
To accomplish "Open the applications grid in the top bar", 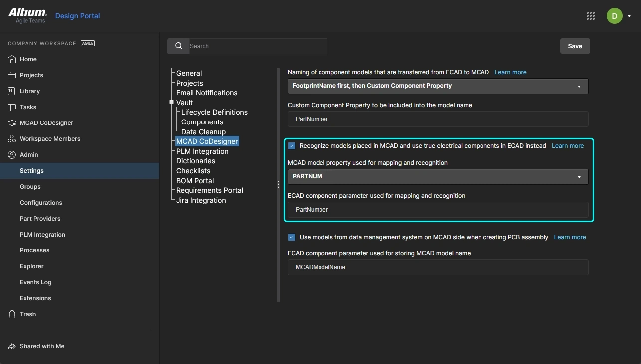I will tap(590, 15).
